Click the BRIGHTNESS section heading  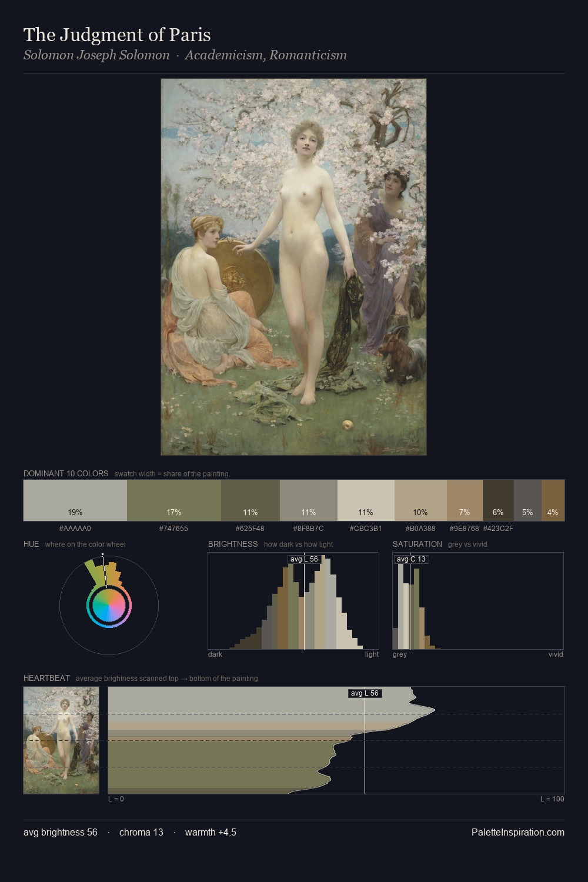tap(233, 544)
